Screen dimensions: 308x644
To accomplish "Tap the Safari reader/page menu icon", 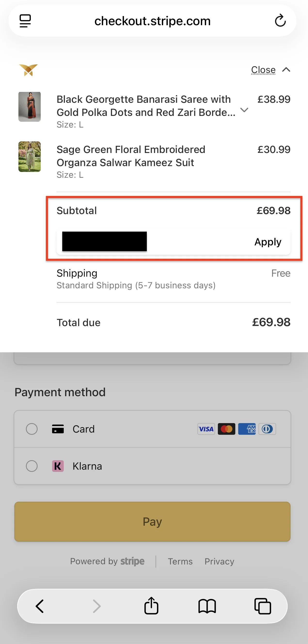I will [25, 21].
